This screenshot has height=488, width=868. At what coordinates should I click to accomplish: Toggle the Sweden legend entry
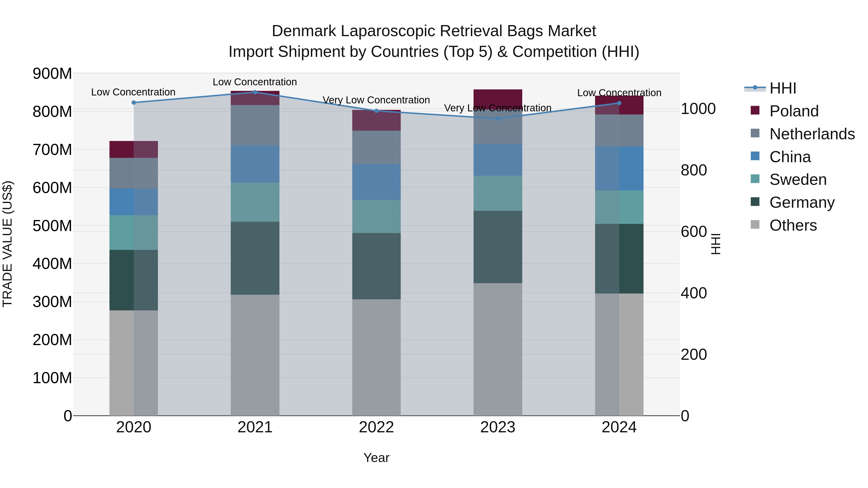788,179
